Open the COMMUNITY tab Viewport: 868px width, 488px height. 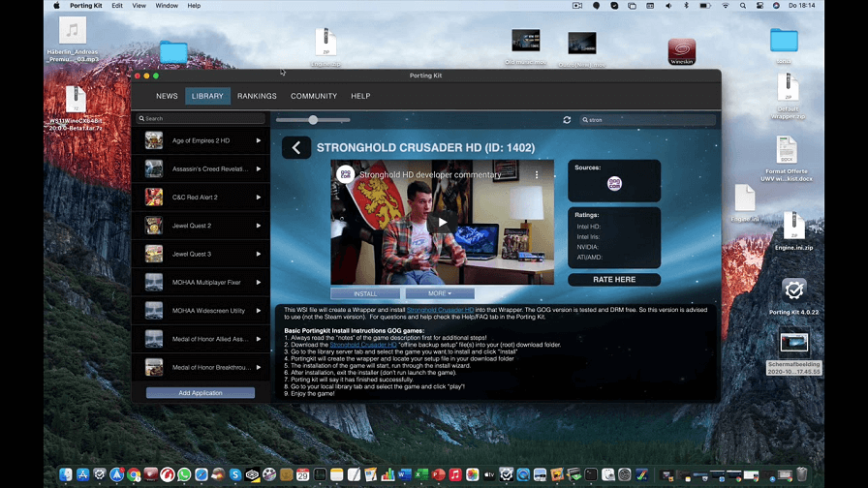pyautogui.click(x=314, y=96)
